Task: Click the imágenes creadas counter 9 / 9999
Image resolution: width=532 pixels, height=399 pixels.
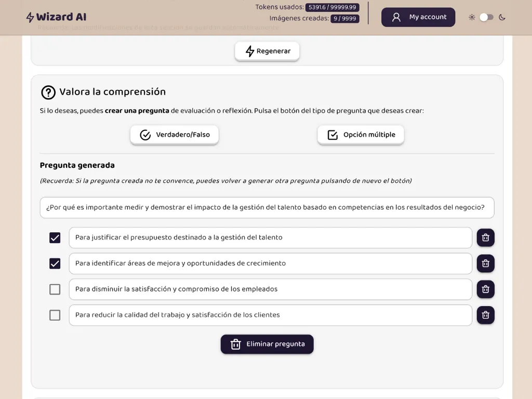Action: [x=345, y=18]
